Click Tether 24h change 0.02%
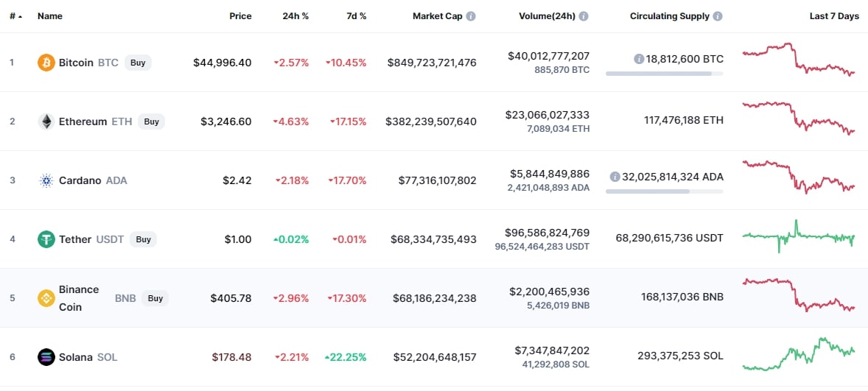868x391 pixels. tap(291, 239)
